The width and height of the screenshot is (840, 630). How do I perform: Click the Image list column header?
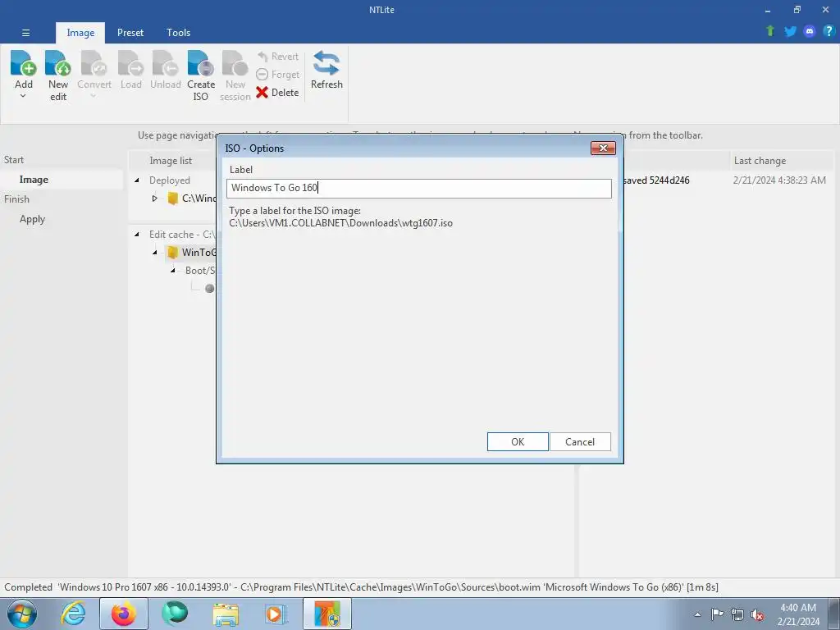[171, 161]
